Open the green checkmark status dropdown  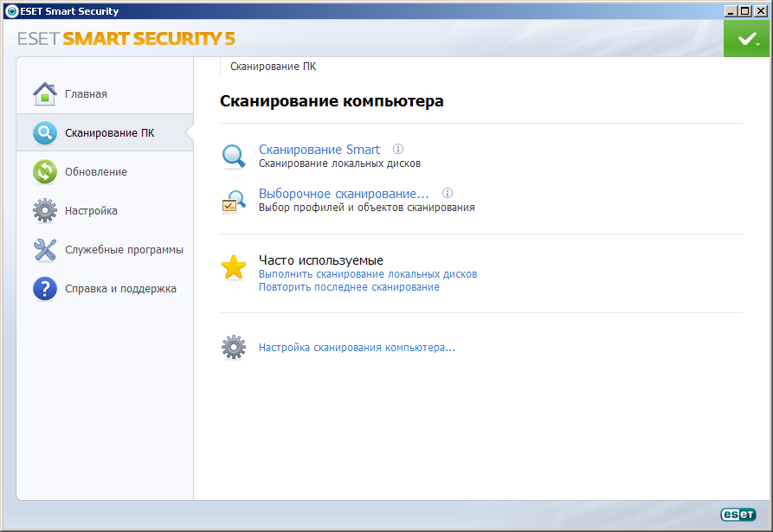coord(745,39)
